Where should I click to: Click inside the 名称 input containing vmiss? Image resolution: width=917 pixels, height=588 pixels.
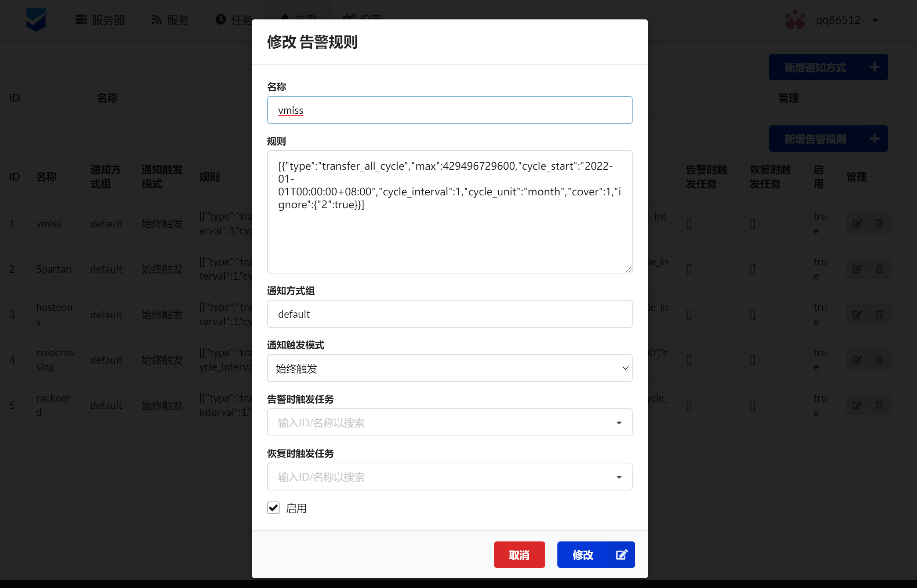click(x=450, y=110)
